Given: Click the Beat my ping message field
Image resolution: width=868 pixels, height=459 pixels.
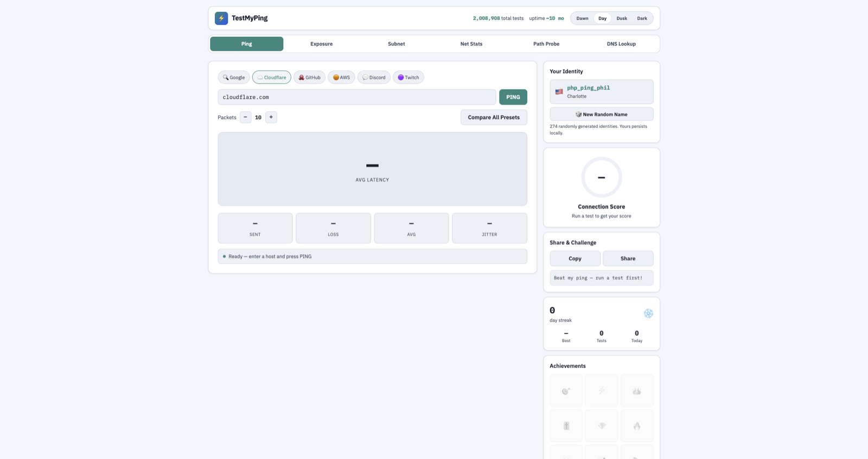Looking at the screenshot, I should coord(602,278).
